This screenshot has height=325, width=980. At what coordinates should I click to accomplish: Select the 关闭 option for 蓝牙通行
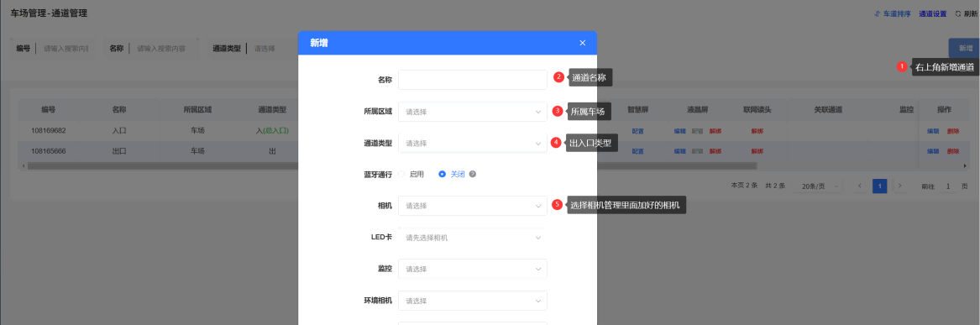[x=452, y=175]
